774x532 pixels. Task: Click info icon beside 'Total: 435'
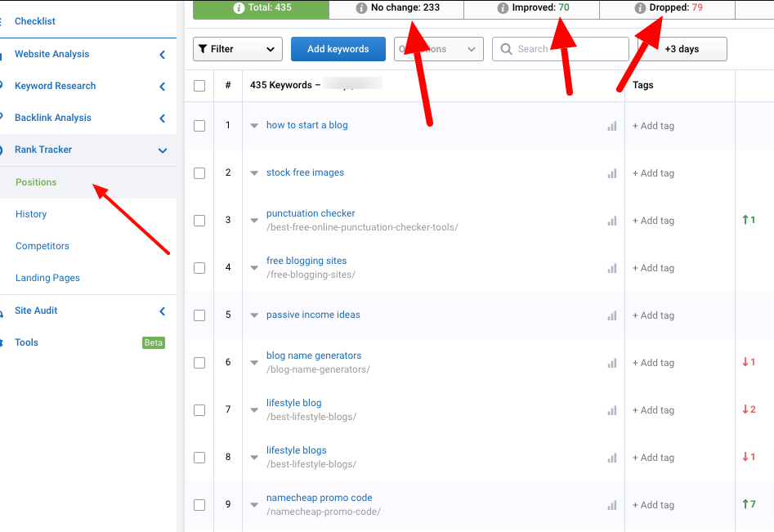pos(239,8)
